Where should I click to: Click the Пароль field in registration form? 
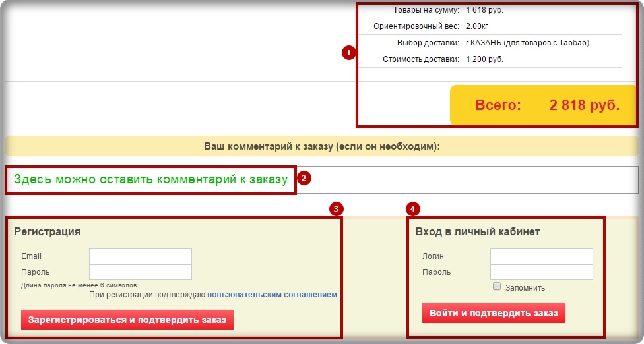(140, 272)
